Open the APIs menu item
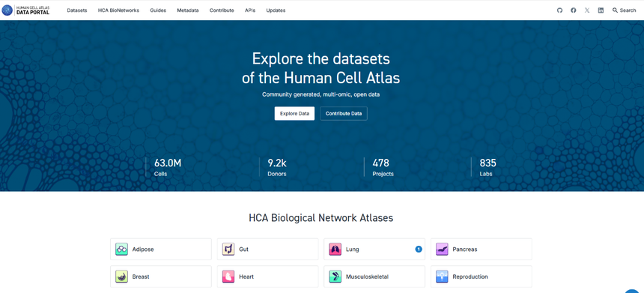This screenshot has width=644, height=293. click(250, 10)
